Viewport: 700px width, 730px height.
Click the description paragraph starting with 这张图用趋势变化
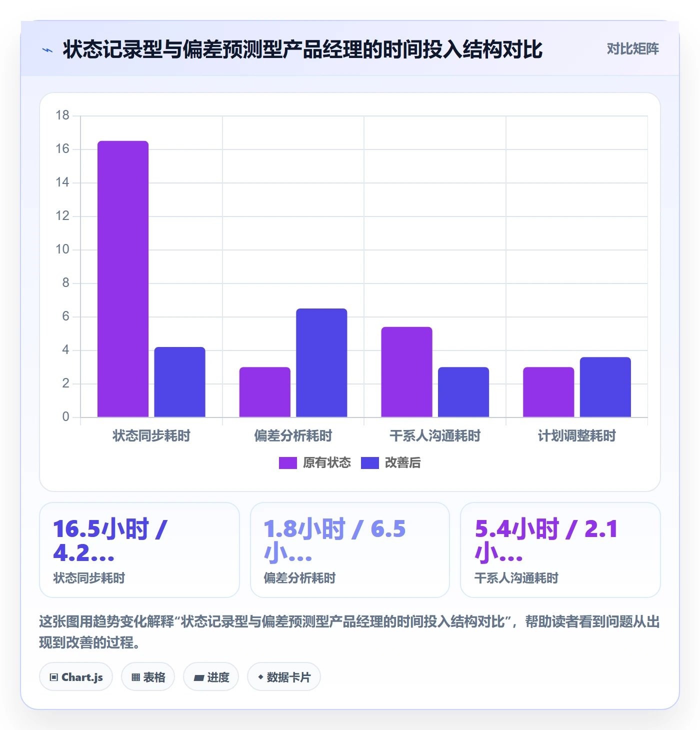[350, 632]
